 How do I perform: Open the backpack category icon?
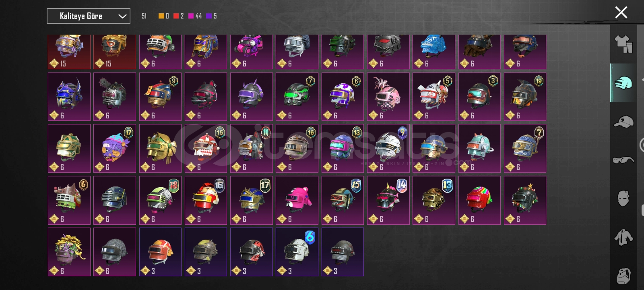coord(623,275)
